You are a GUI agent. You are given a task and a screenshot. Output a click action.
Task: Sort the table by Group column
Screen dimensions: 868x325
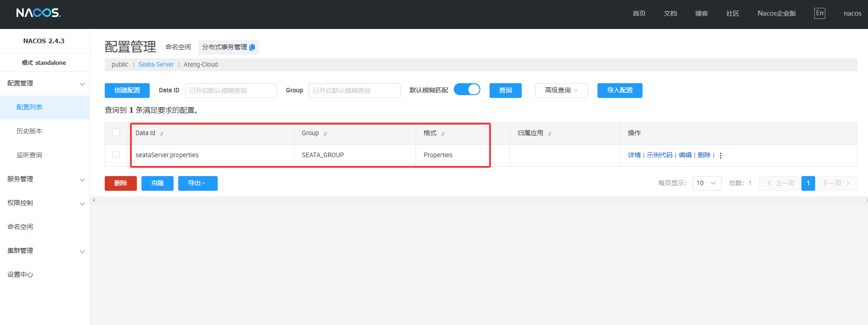coord(325,134)
